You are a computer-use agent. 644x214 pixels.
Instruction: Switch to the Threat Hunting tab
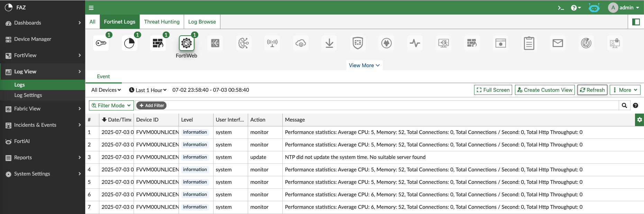pos(162,22)
